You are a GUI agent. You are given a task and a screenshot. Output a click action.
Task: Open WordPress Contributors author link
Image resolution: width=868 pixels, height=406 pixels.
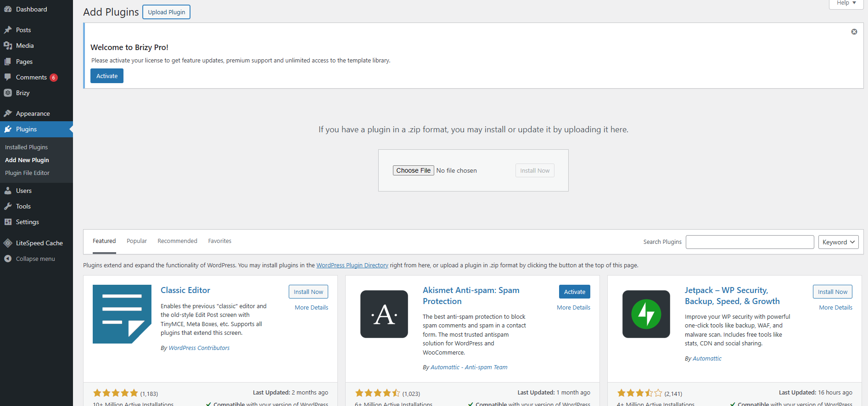point(199,348)
